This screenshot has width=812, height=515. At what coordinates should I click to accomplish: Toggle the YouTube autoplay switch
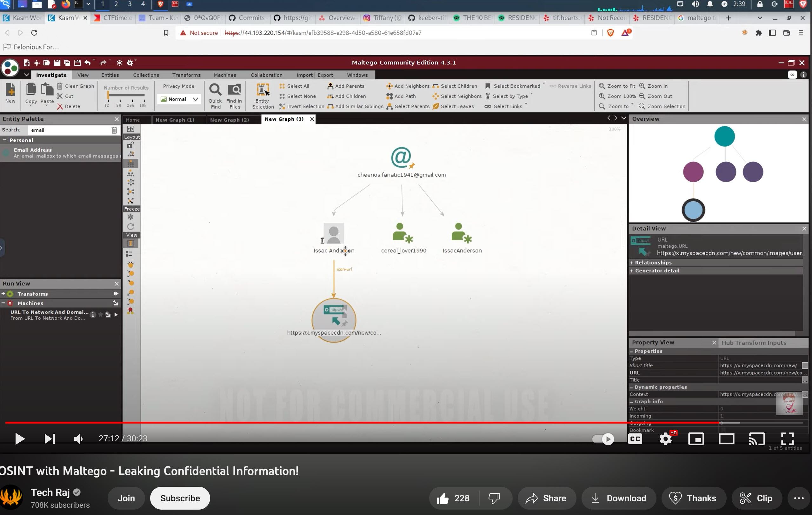603,438
